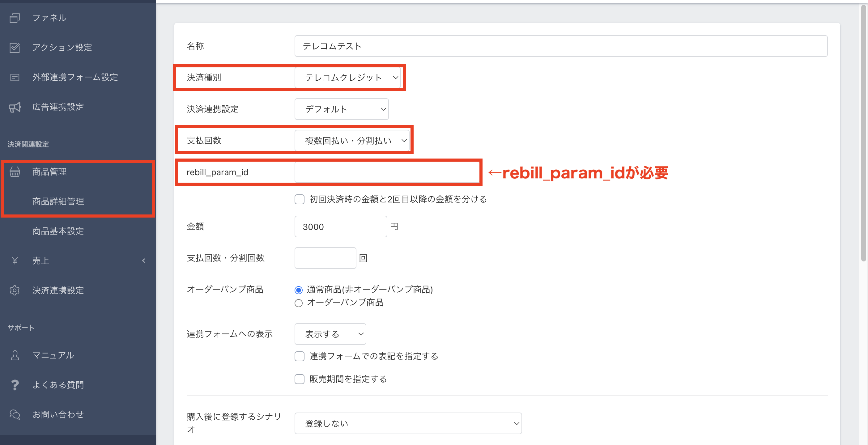Open the マニュアル support link
868x445 pixels.
53,355
